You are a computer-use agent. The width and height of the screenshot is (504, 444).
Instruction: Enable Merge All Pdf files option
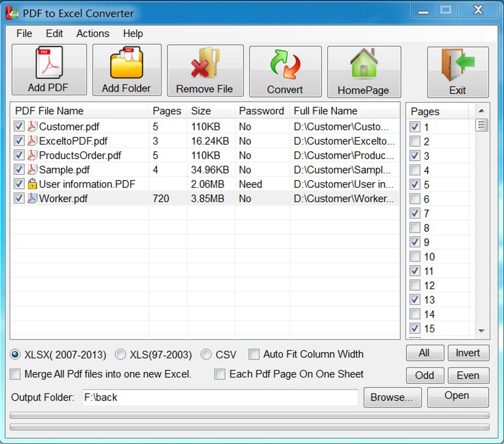point(15,374)
